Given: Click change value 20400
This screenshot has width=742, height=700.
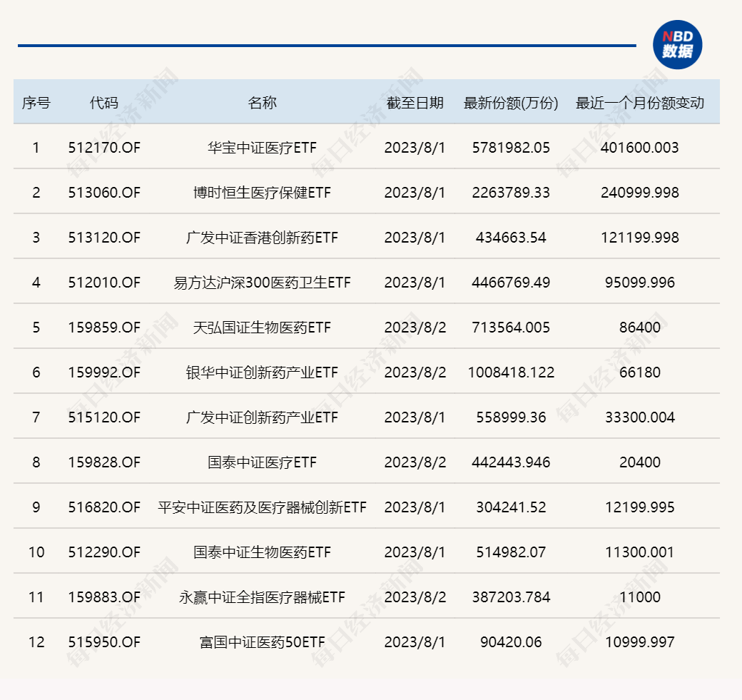Looking at the screenshot, I should 640,462.
